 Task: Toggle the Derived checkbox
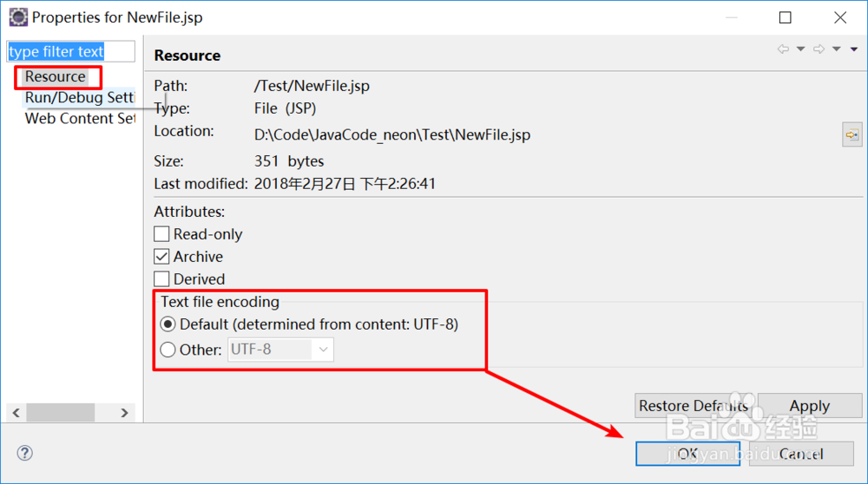pyautogui.click(x=161, y=278)
